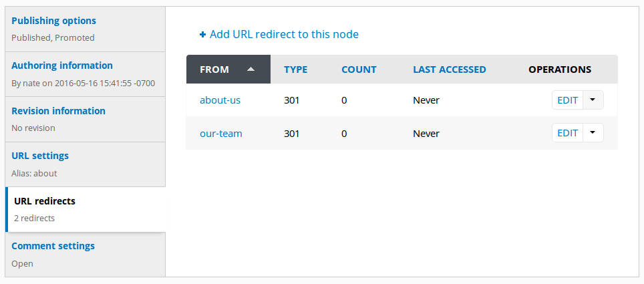
Task: Click Add URL redirect to this node link
Action: [284, 35]
